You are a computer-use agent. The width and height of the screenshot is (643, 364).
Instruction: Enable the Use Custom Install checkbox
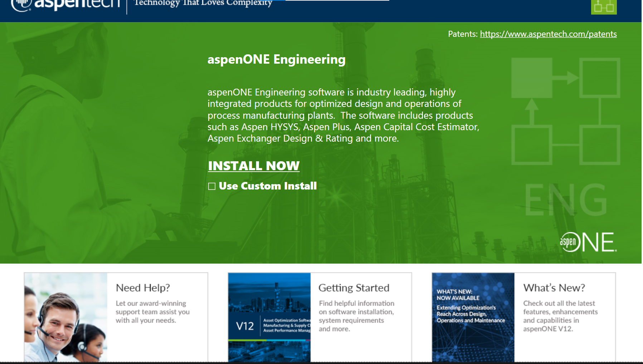212,186
